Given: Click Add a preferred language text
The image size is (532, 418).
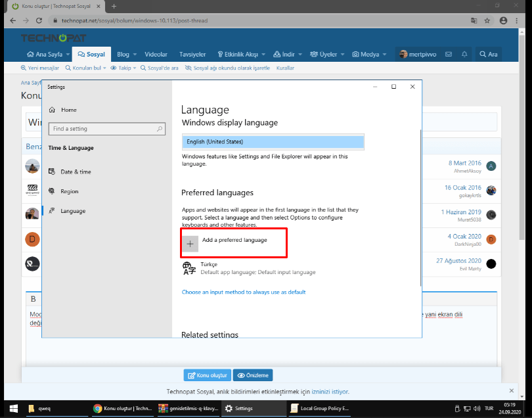Looking at the screenshot, I should 234,240.
